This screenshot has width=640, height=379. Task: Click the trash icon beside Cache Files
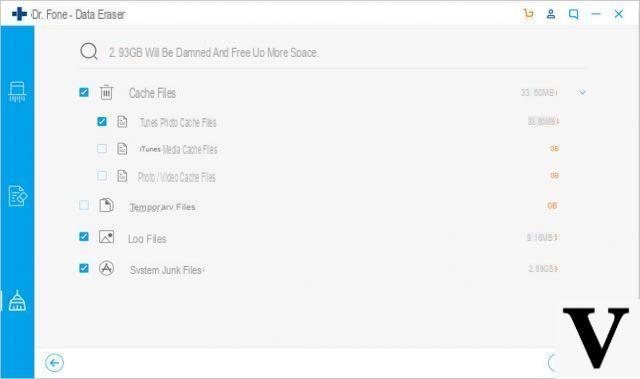pyautogui.click(x=107, y=92)
